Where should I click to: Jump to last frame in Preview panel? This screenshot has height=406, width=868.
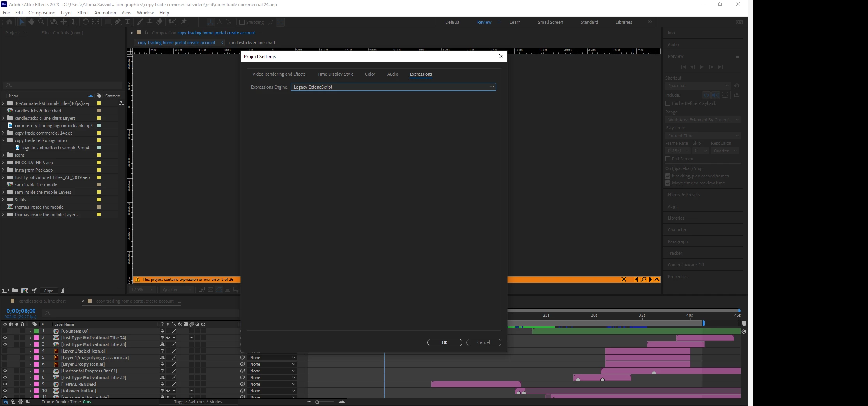(x=721, y=67)
